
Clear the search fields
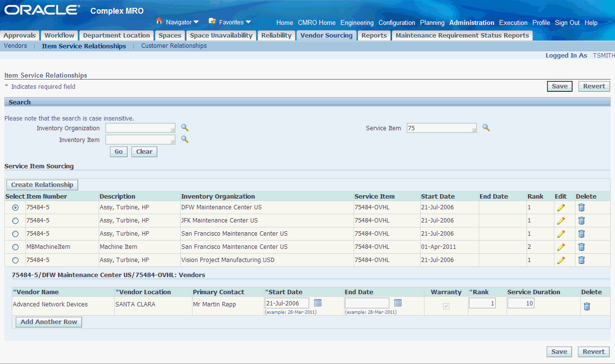point(144,152)
